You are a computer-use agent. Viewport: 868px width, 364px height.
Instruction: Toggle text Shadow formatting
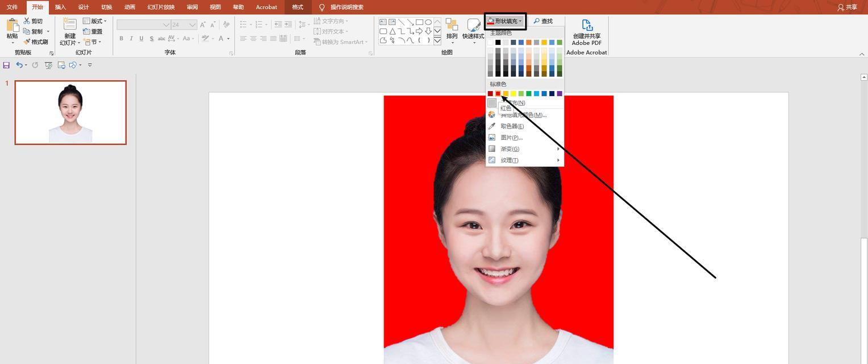[152, 39]
